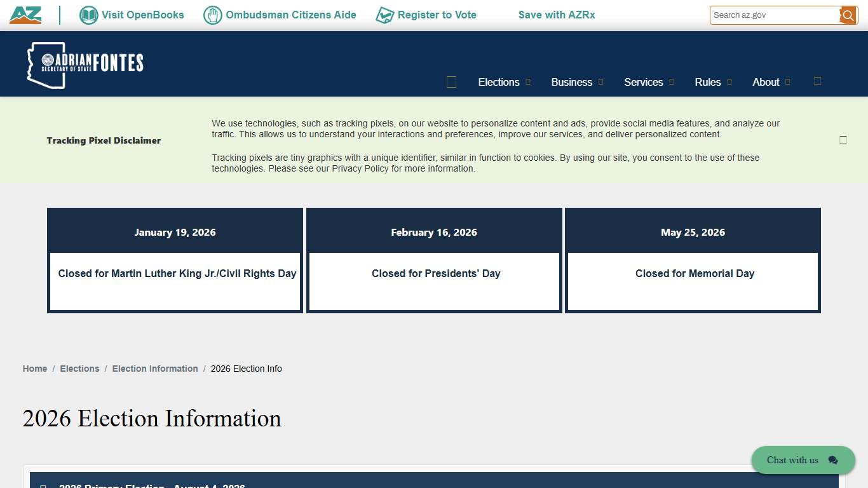Screen dimensions: 868x488
Task: Dismiss the Tracking Pixel Disclaimer notice
Action: (x=843, y=140)
